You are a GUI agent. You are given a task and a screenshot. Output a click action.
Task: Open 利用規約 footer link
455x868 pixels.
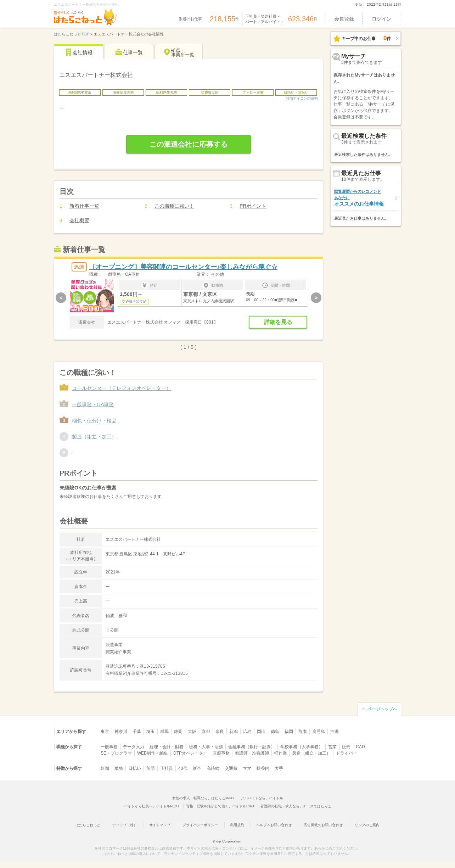(237, 825)
